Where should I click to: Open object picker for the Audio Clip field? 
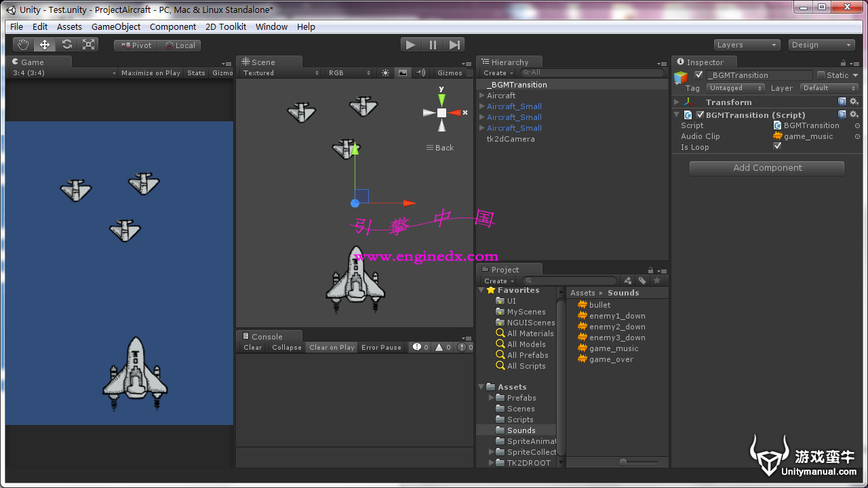click(857, 136)
